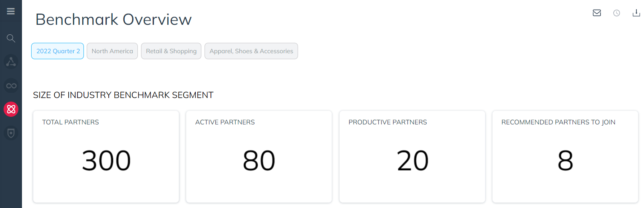
Task: Open the network nodes sidebar icon
Action: [x=11, y=62]
